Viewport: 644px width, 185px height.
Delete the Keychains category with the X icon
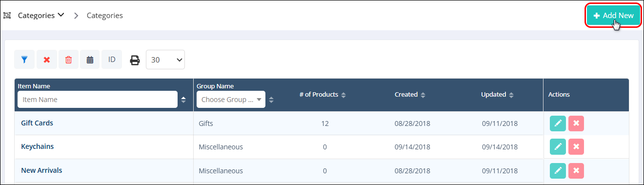(x=576, y=146)
